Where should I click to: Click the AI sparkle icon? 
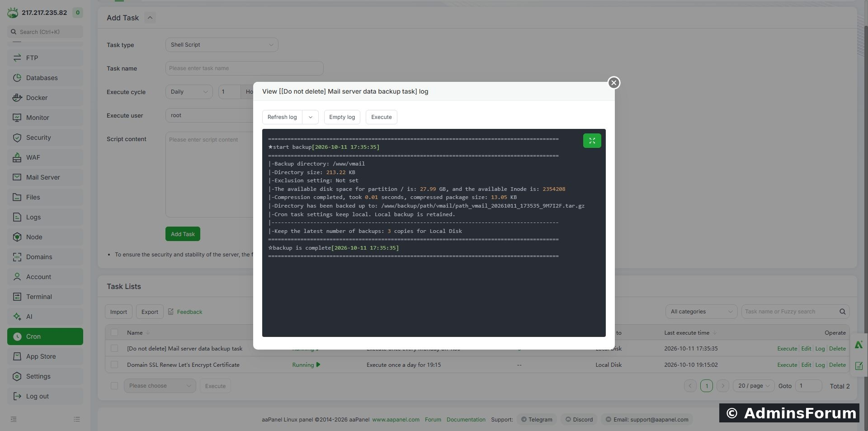point(17,317)
